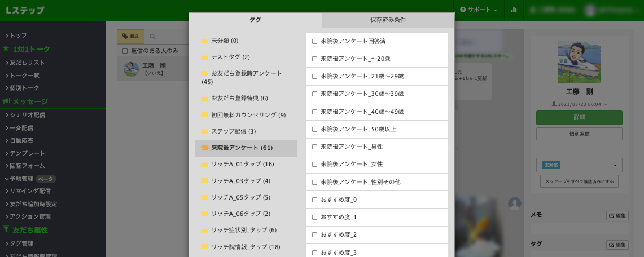Select 工藤 剛 in the friend list

point(154,69)
